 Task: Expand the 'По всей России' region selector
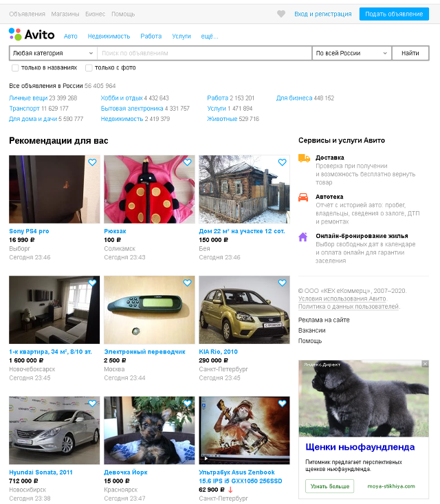point(351,54)
